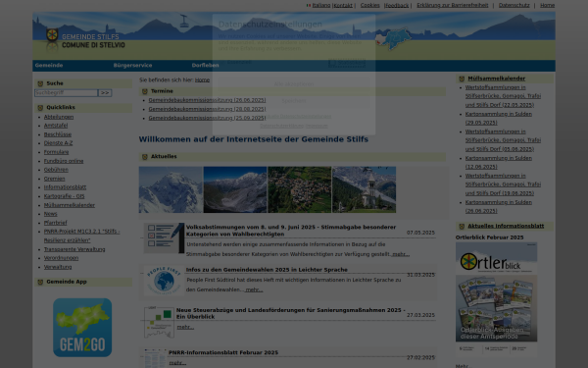Open the Amtstafel quicklink
The width and height of the screenshot is (588, 368).
[56, 126]
